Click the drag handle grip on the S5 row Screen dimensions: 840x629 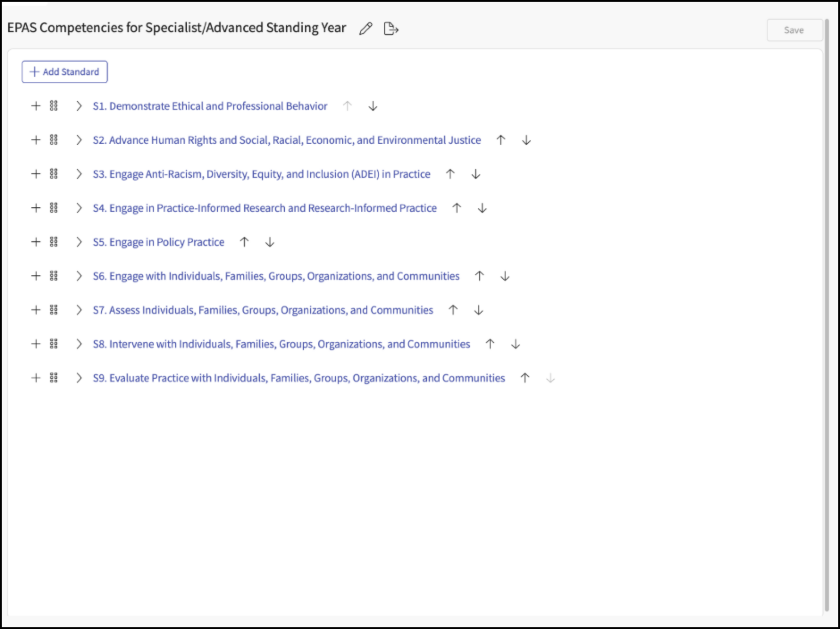tap(54, 242)
